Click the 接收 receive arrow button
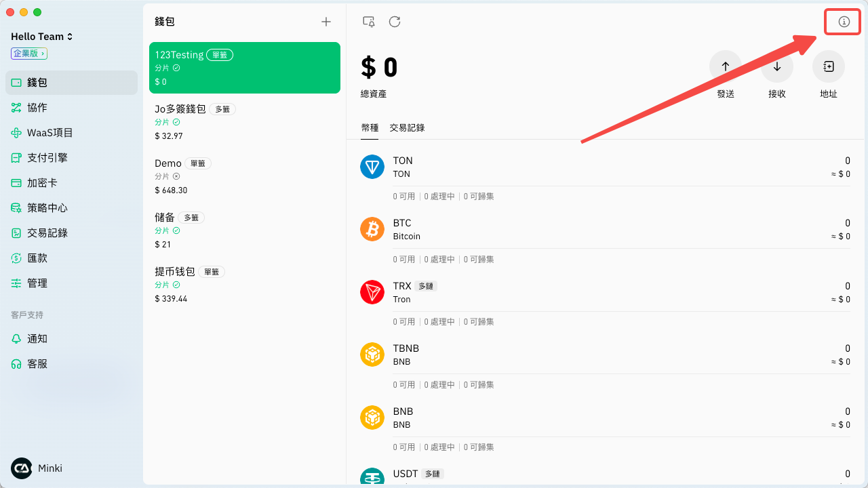 (x=777, y=66)
